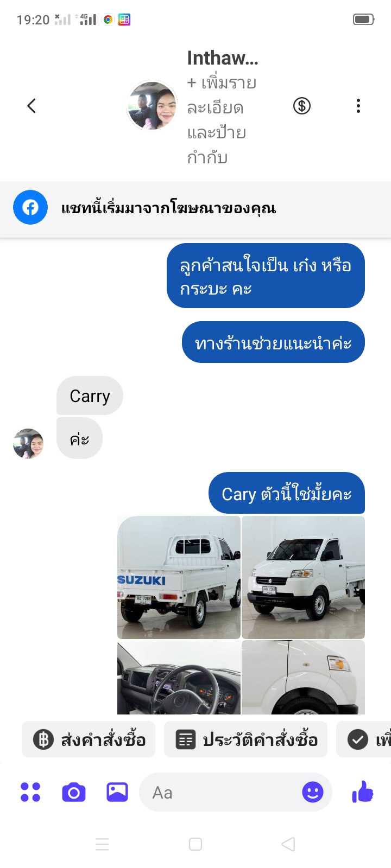Open the white truck front view photo
This screenshot has width=391, height=868.
[303, 577]
